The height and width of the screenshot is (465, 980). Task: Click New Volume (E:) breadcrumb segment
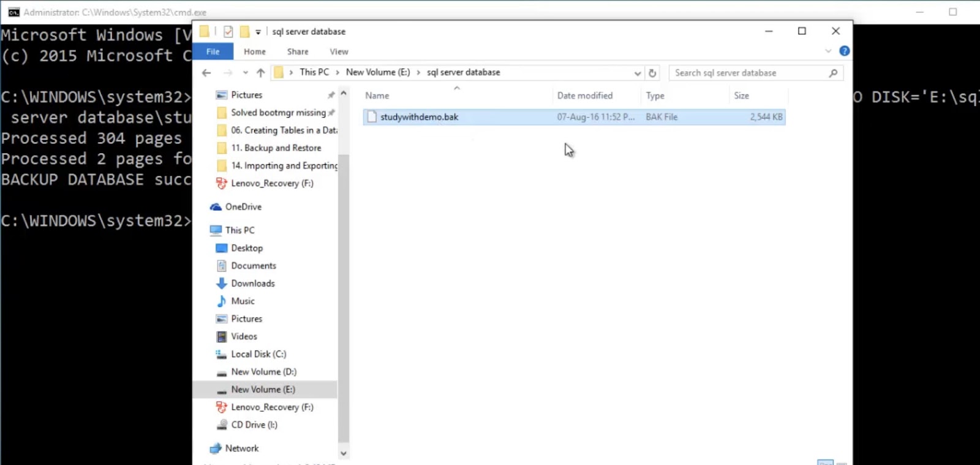click(378, 72)
